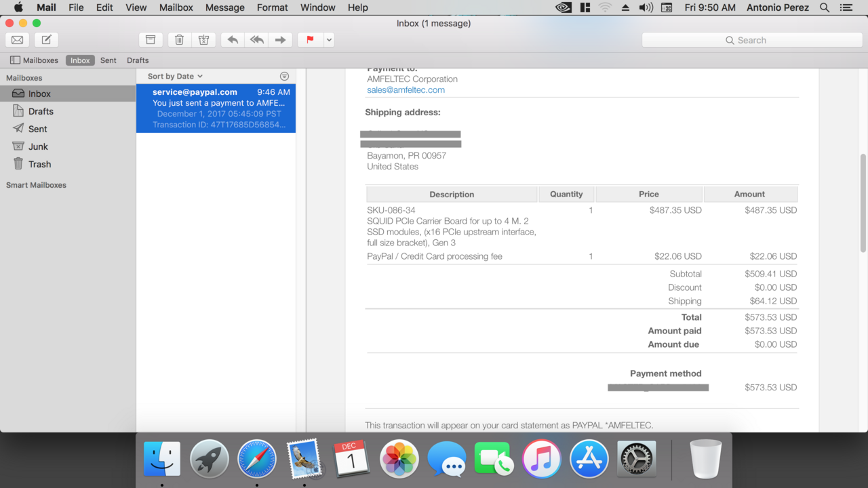Click the Mail icon in the Dock
The width and height of the screenshot is (868, 488).
[x=304, y=459]
